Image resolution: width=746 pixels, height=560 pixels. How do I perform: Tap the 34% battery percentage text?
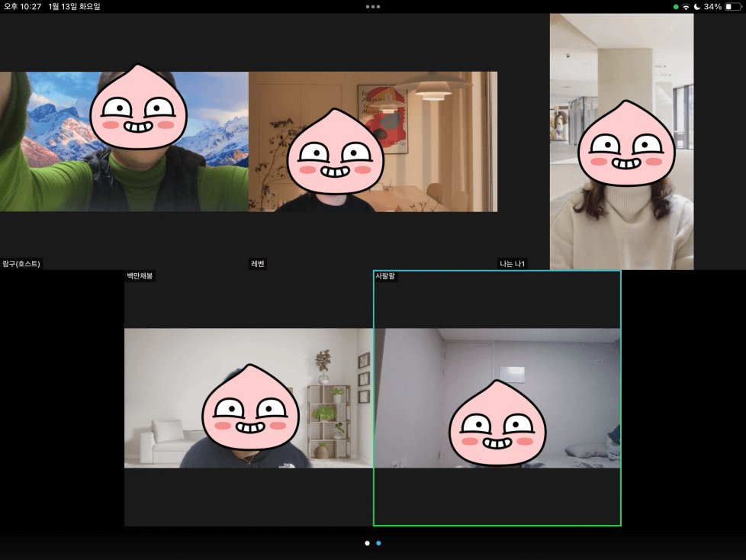712,7
